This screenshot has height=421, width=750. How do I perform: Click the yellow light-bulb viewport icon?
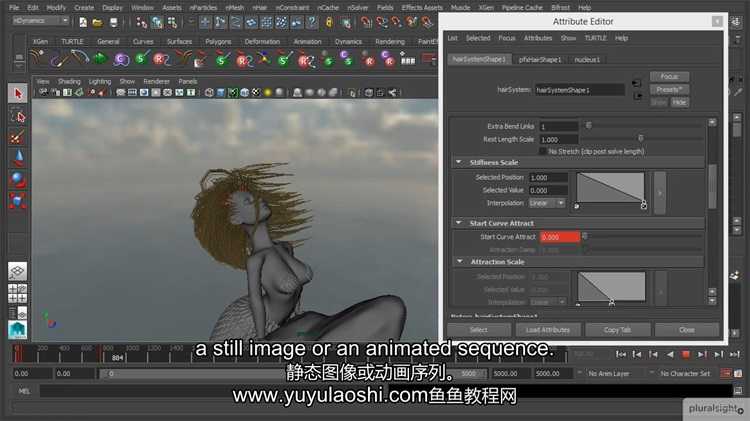point(268,92)
